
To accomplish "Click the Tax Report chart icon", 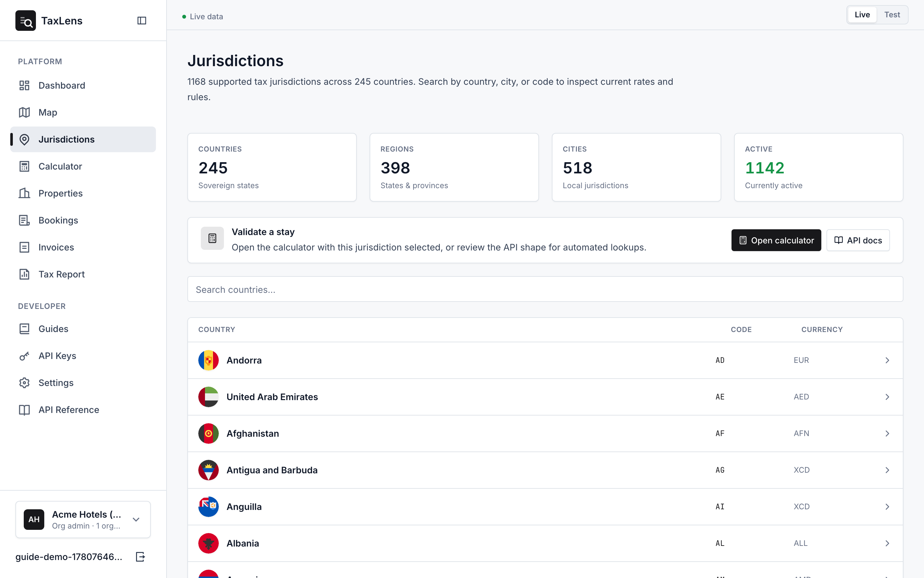I will [24, 274].
